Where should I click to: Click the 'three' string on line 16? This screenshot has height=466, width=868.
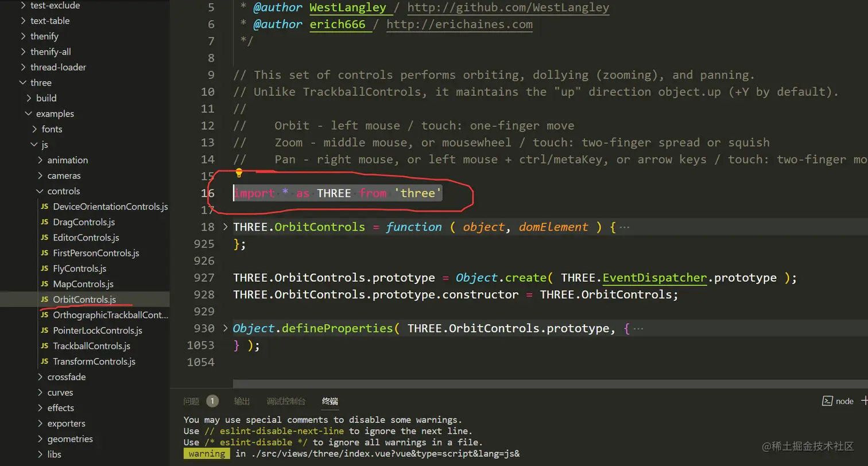[418, 193]
